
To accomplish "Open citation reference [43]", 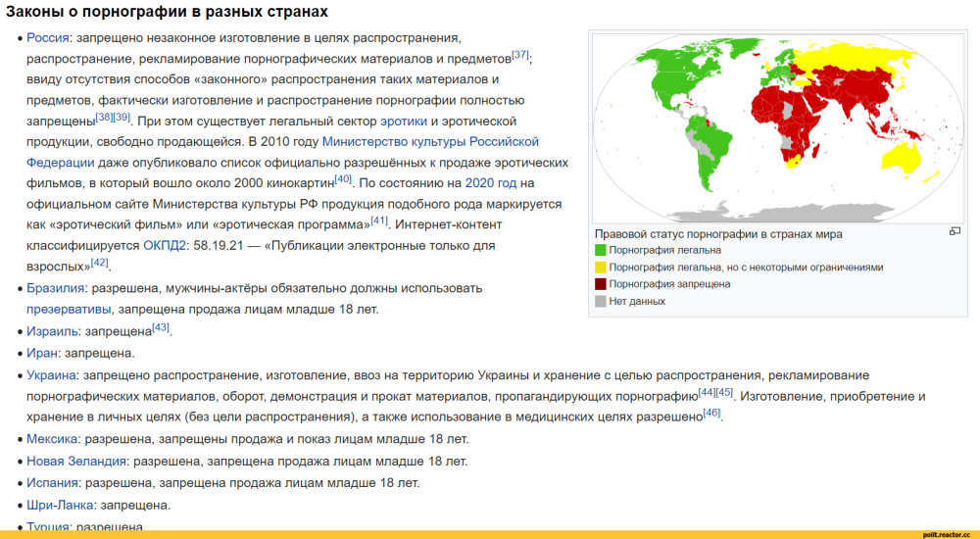I will 161,327.
